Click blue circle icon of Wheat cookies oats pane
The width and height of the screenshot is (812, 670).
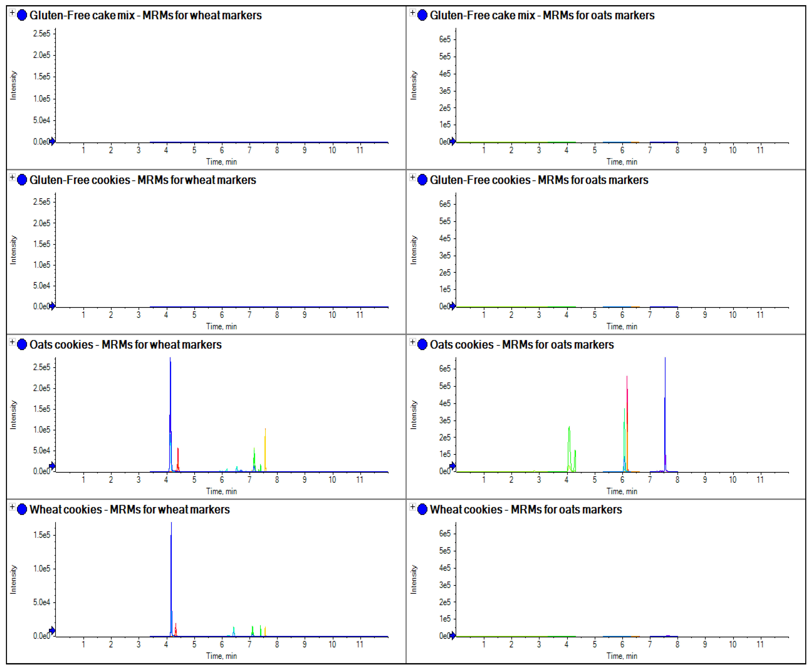(422, 509)
